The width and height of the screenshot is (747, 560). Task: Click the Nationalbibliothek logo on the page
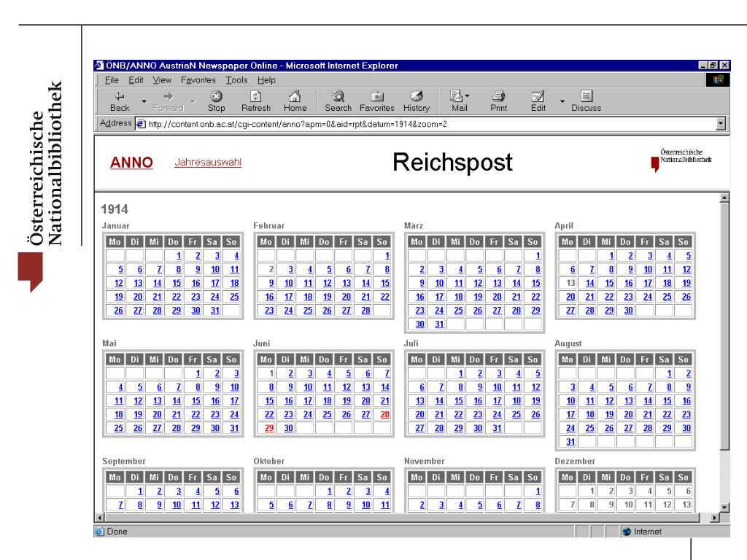pos(681,161)
